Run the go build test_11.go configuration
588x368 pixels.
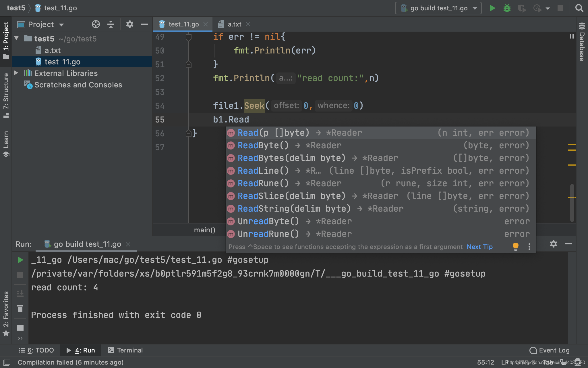tap(492, 8)
